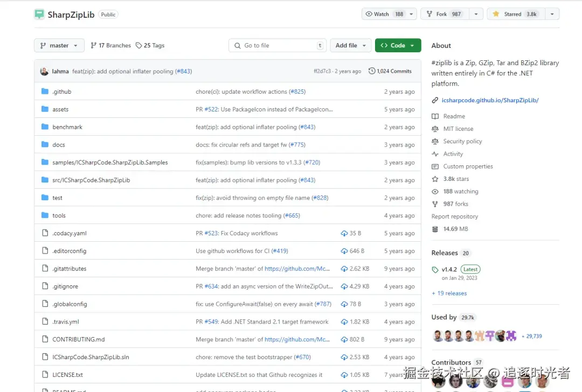Open the ICSharpCode.SharpZipLib.sln file
This screenshot has width=582, height=392.
coord(91,357)
